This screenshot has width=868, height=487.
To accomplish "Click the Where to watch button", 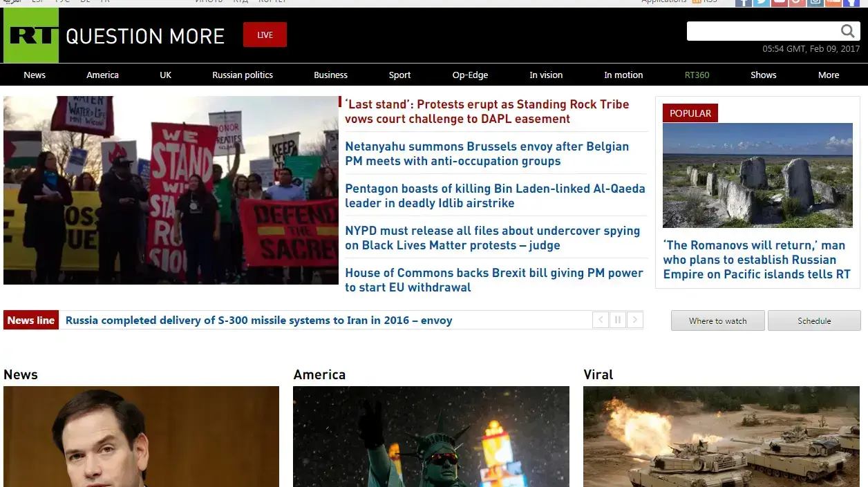I will [717, 321].
